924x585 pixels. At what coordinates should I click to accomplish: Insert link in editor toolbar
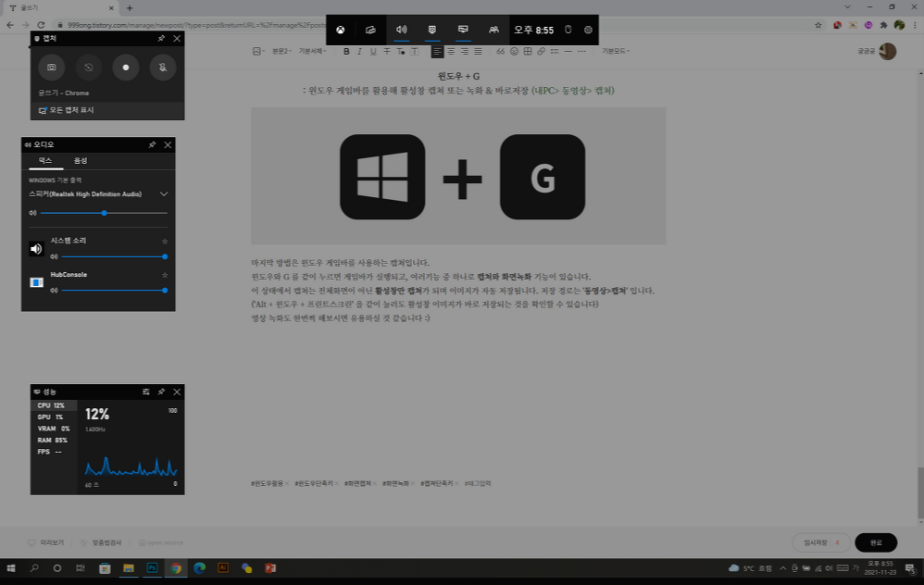tap(541, 51)
